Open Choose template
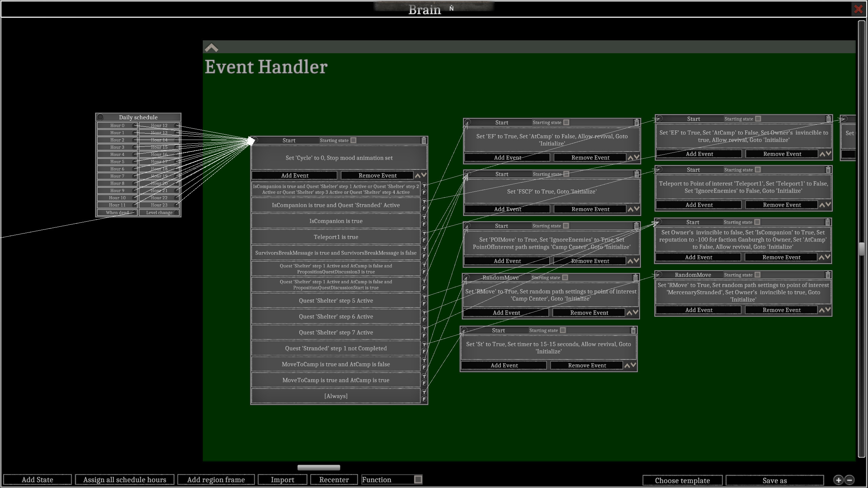 coord(683,480)
